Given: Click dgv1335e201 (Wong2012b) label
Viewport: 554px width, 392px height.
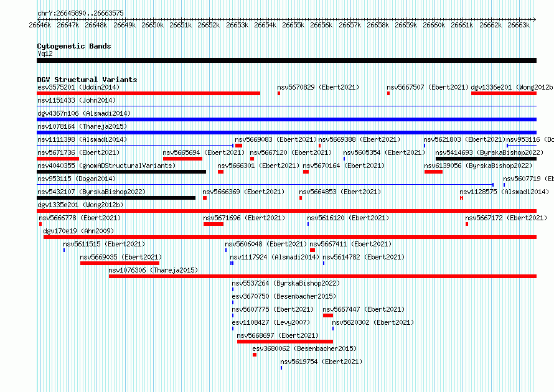Looking at the screenshot, I should pyautogui.click(x=80, y=205).
